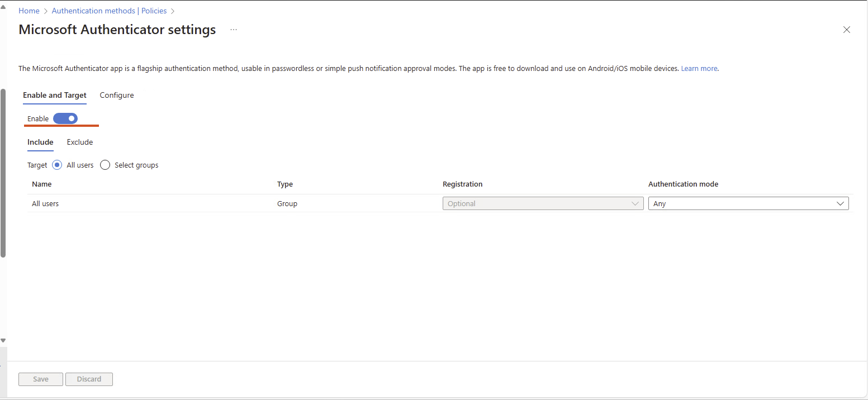
Task: Click the Type column header
Action: [285, 184]
